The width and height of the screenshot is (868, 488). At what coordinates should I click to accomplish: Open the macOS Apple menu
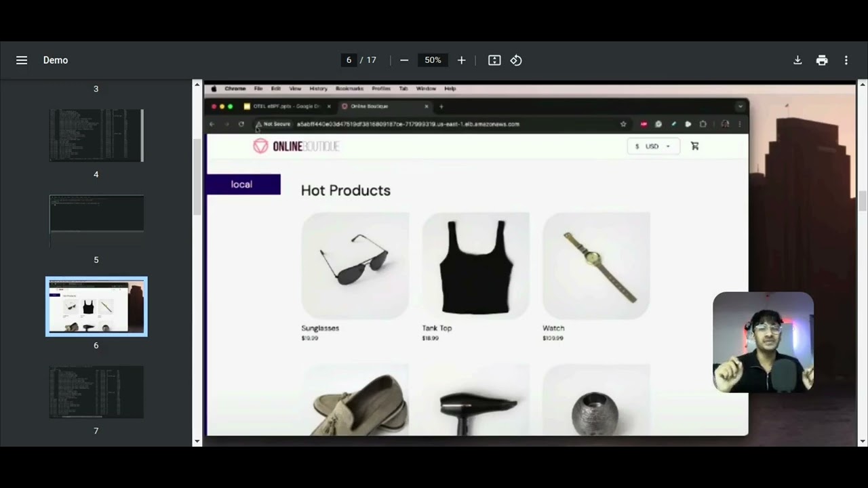214,89
